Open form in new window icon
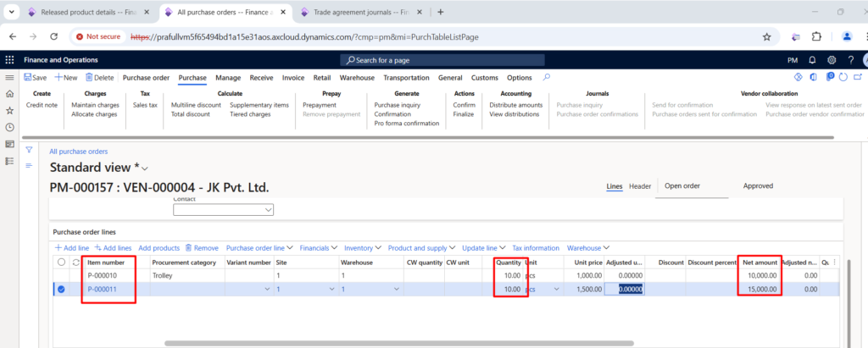 coord(859,77)
